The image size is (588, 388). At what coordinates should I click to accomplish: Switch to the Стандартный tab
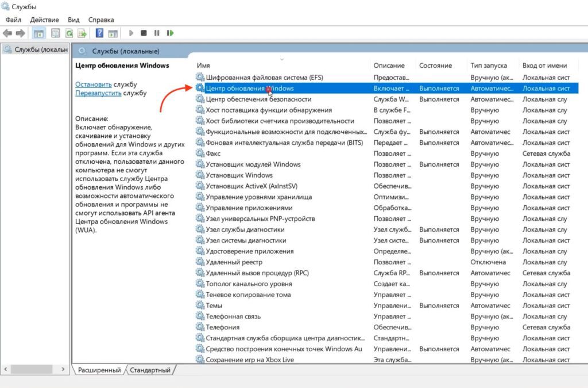(x=150, y=370)
